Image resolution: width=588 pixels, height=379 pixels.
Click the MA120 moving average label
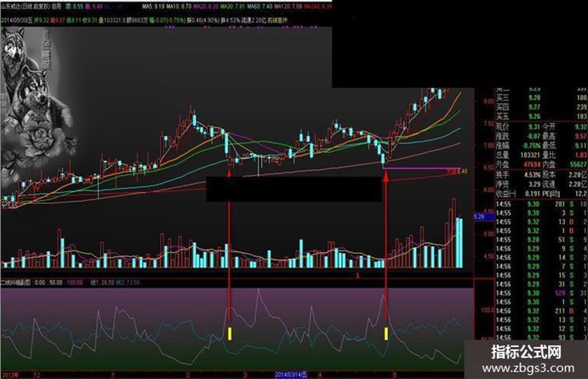[x=288, y=7]
